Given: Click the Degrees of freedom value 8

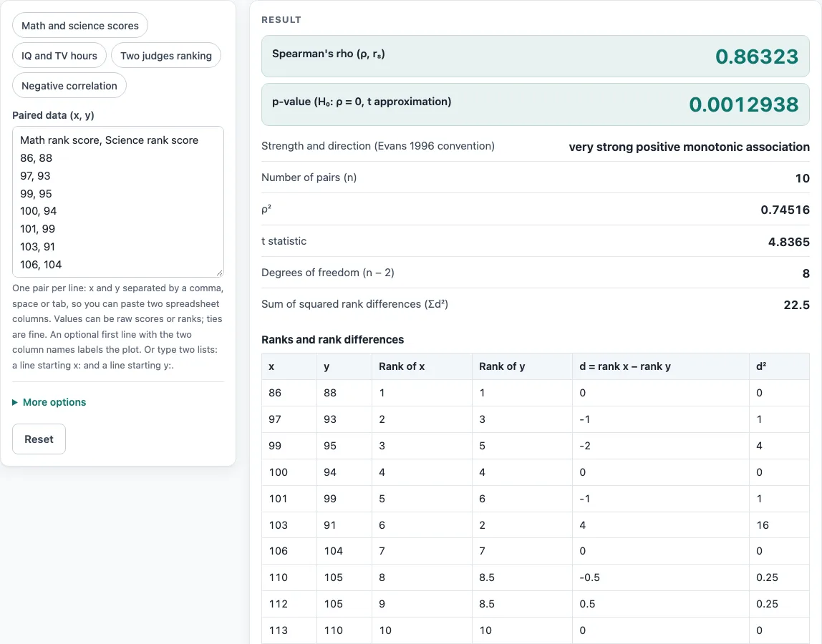Looking at the screenshot, I should coord(806,273).
